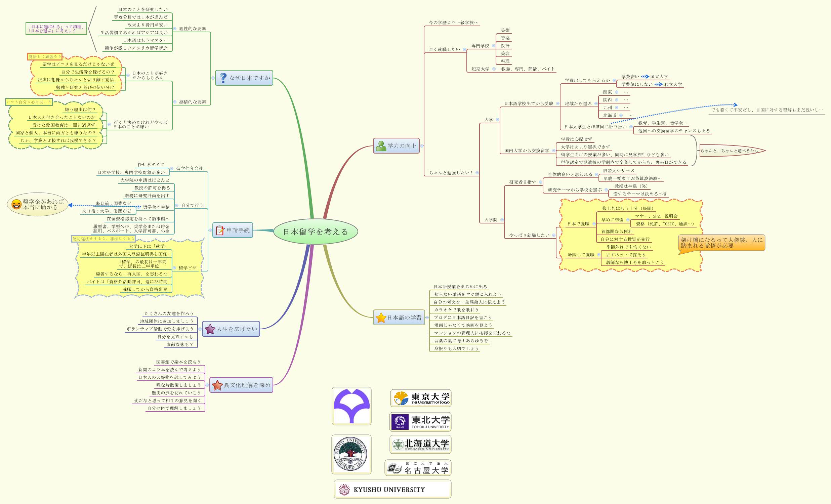Image resolution: width=831 pixels, height=504 pixels.
Task: Click the Hokkaido University logo
Action: pyautogui.click(x=421, y=445)
